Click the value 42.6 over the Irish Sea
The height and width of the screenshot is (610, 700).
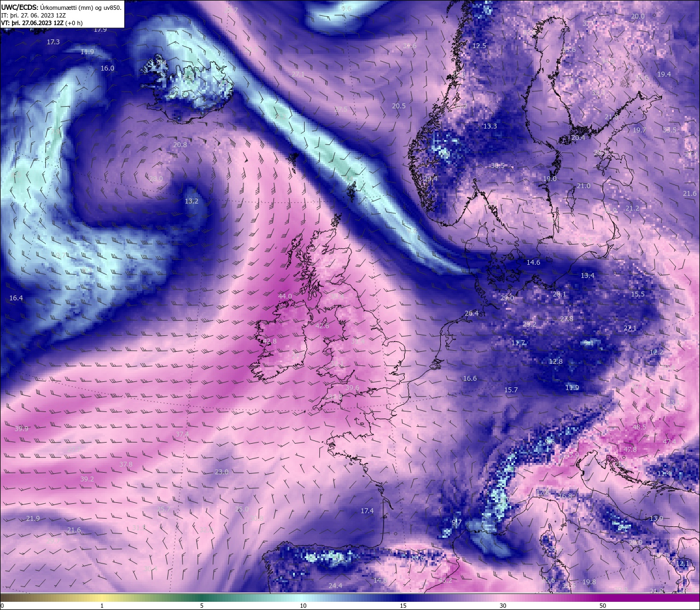point(323,326)
